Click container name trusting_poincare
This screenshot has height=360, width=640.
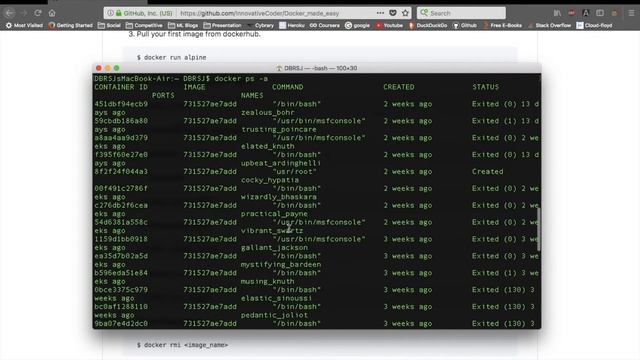click(x=279, y=129)
